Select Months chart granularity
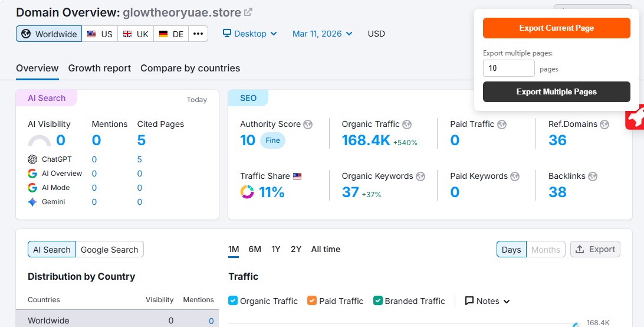644x327 pixels. (x=546, y=249)
